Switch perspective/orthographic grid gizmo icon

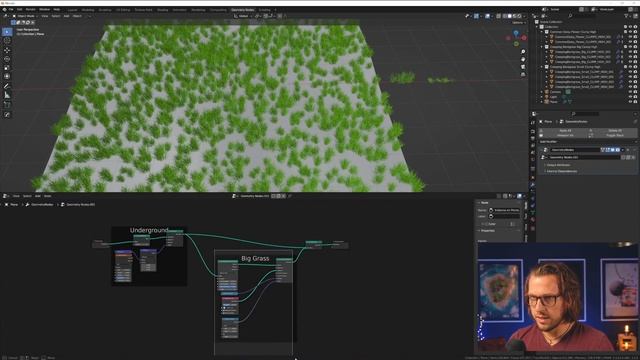pyautogui.click(x=523, y=74)
